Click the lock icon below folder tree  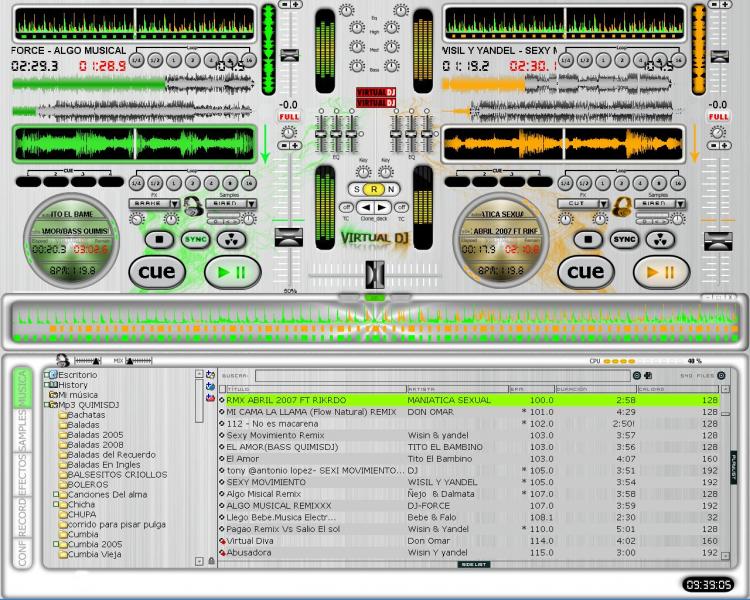[x=211, y=561]
